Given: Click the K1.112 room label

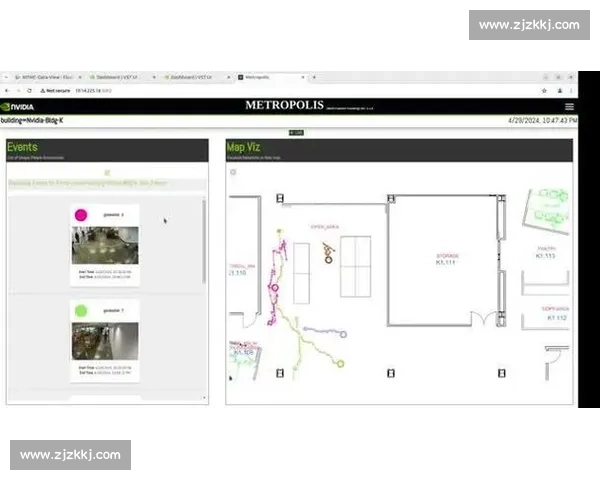Looking at the screenshot, I should coord(557,318).
